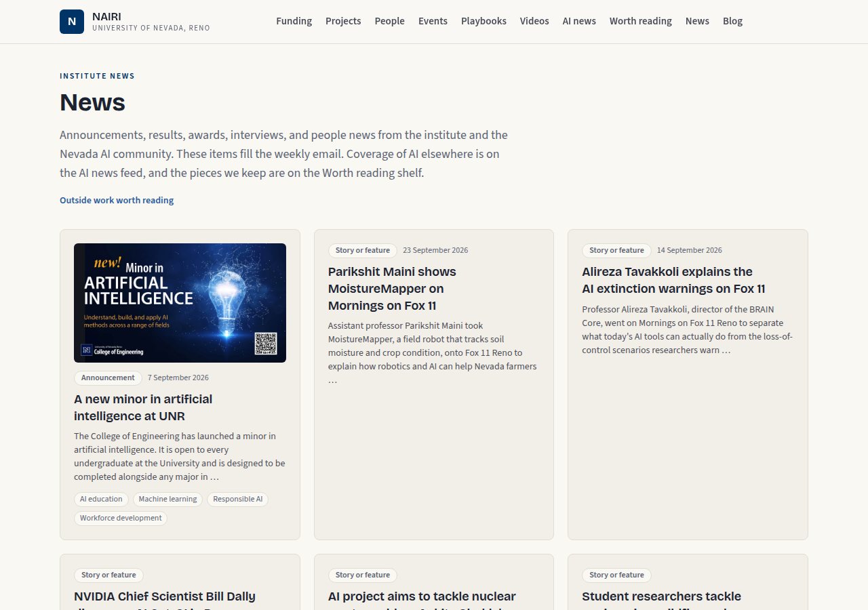Open the People section
This screenshot has height=610, width=868.
[x=390, y=21]
